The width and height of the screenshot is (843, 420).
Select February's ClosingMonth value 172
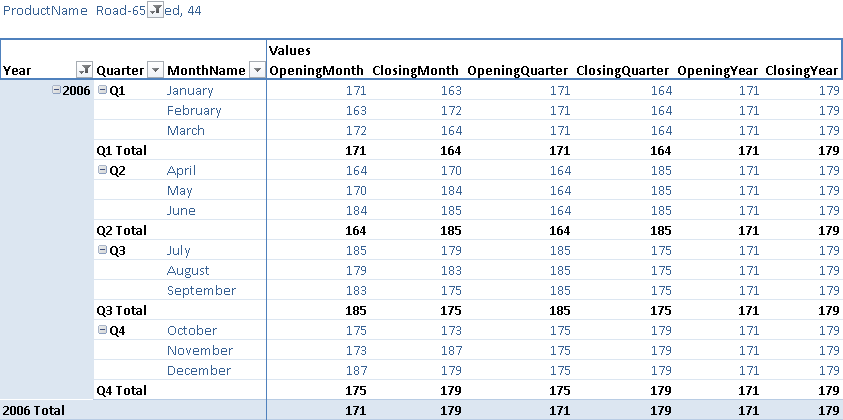451,110
